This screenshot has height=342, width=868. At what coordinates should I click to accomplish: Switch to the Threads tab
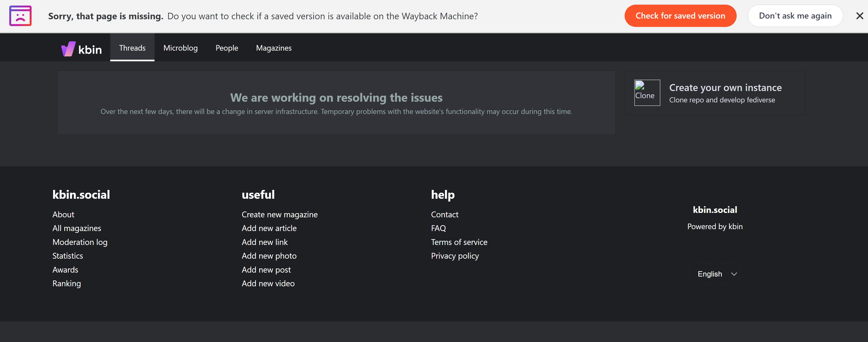pos(132,48)
